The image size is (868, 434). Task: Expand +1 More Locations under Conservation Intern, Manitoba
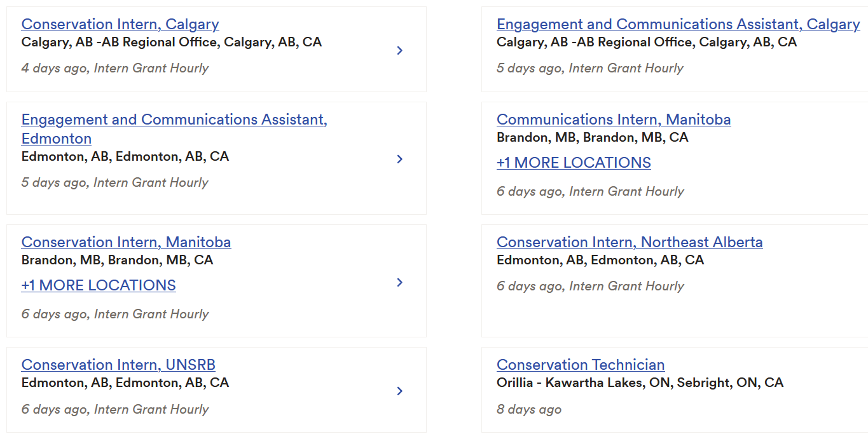coord(99,285)
